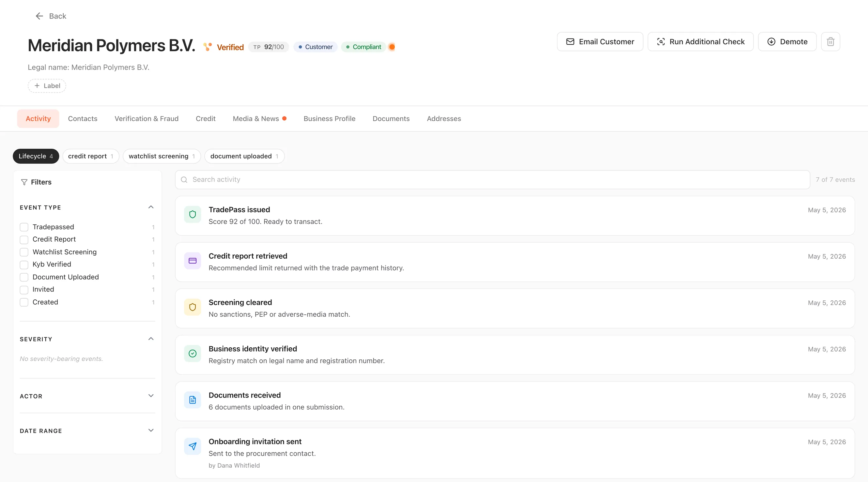Click the paper plane icon for Onboarding invitation sent

pos(193,446)
